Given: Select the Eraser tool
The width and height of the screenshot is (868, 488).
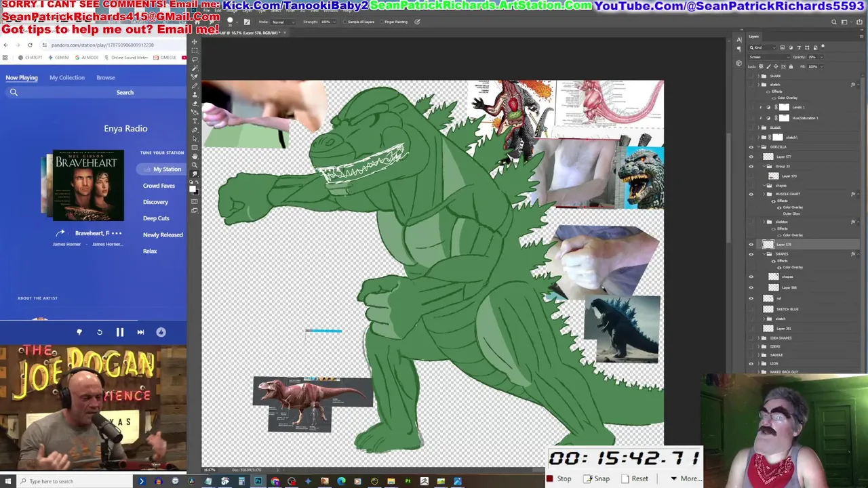Looking at the screenshot, I should point(195,104).
